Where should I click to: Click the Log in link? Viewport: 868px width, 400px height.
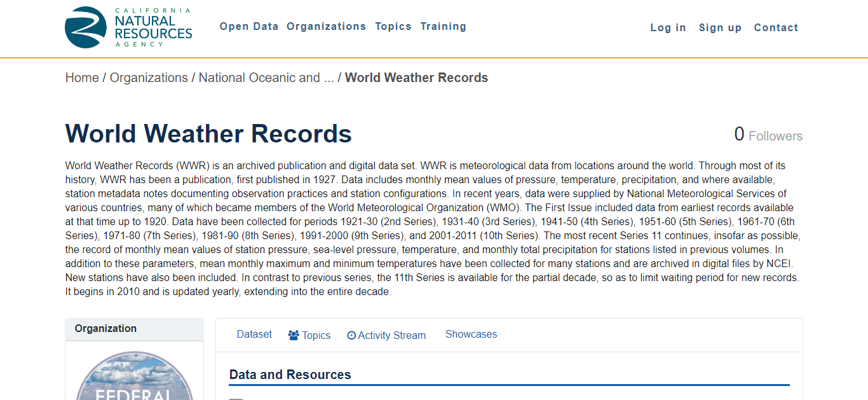668,28
